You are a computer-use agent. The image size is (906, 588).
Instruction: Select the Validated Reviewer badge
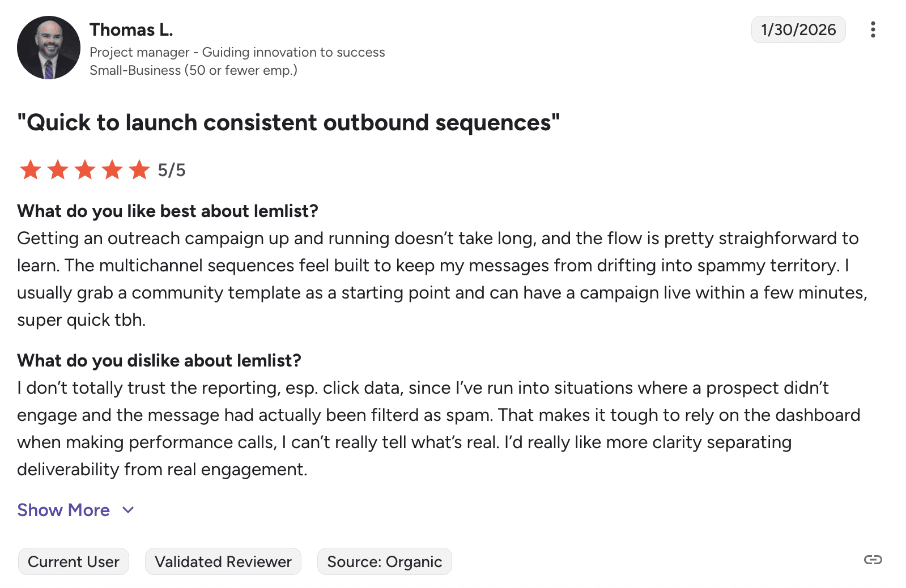coord(223,561)
